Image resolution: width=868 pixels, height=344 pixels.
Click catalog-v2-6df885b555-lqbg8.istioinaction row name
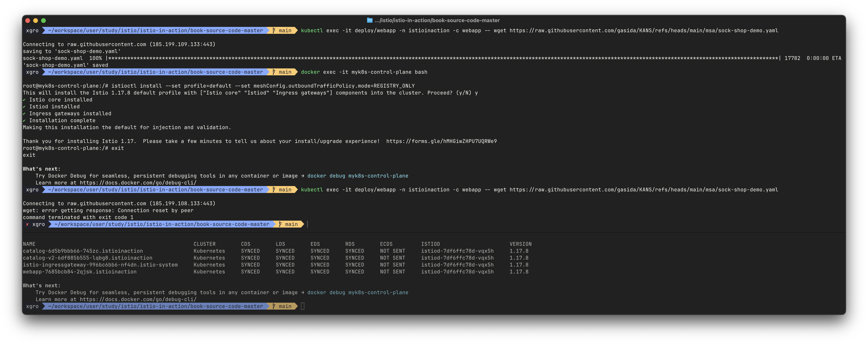[88, 258]
